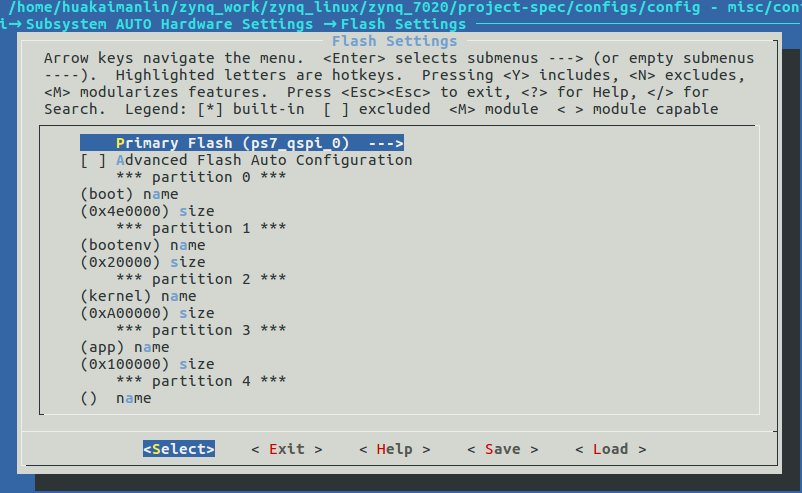The height and width of the screenshot is (493, 802).
Task: Select the (bootenv) name entry
Action: 143,245
